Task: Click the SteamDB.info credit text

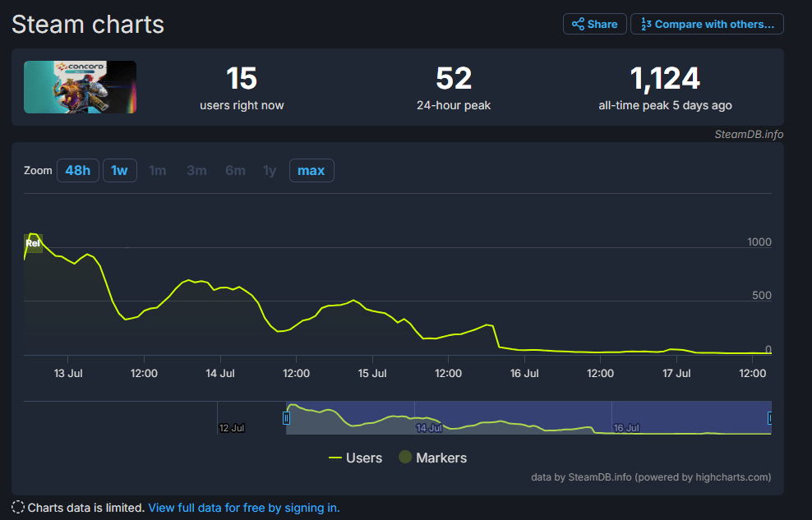Action: (x=749, y=135)
